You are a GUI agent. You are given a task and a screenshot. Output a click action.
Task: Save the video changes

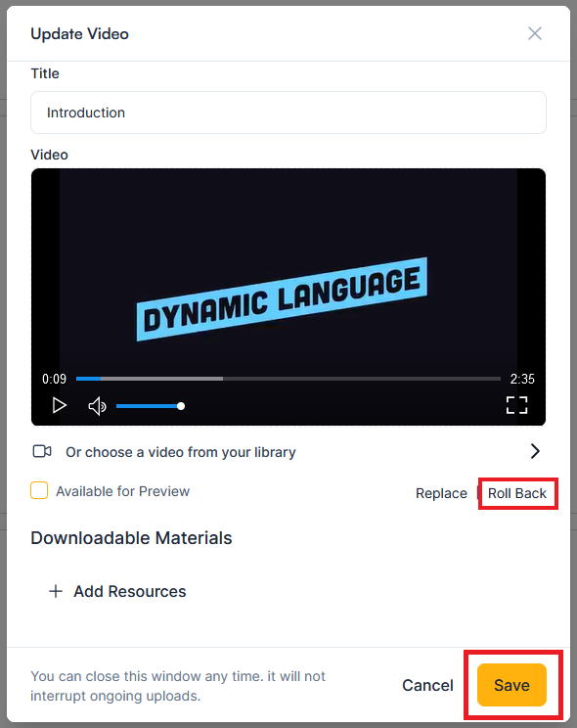(x=511, y=685)
